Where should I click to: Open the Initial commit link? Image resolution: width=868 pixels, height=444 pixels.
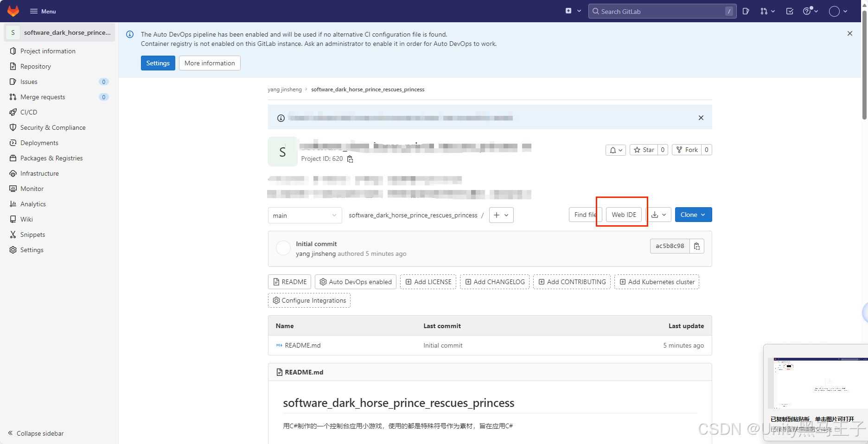pyautogui.click(x=316, y=244)
